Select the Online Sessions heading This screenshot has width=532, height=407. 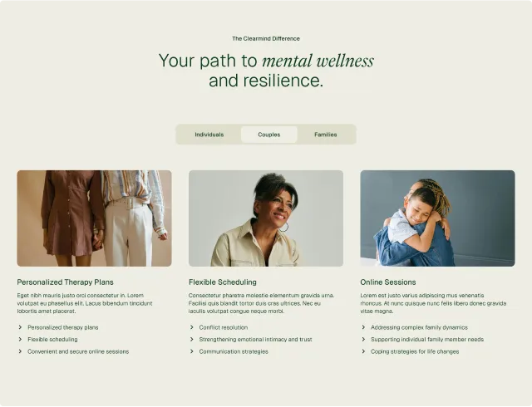point(388,282)
